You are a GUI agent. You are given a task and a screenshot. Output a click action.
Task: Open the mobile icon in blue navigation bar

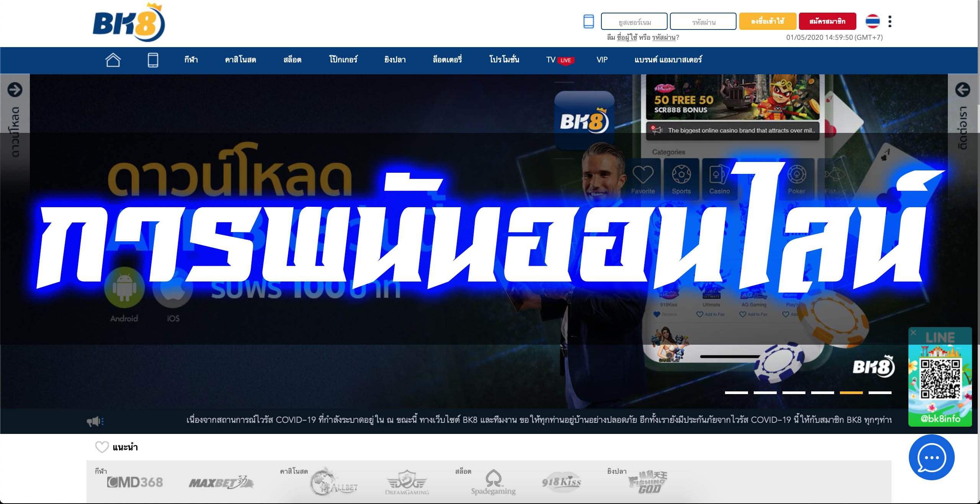tap(153, 60)
